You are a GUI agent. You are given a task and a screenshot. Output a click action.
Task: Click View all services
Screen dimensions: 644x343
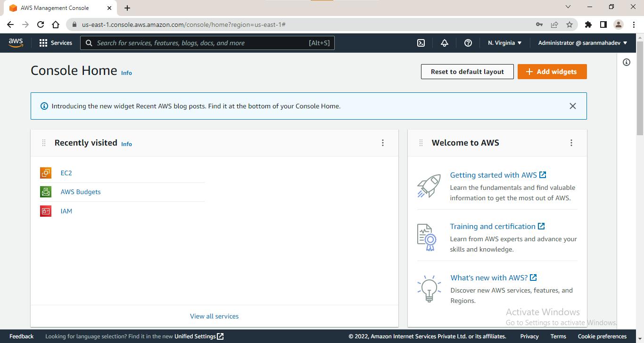[x=215, y=316]
